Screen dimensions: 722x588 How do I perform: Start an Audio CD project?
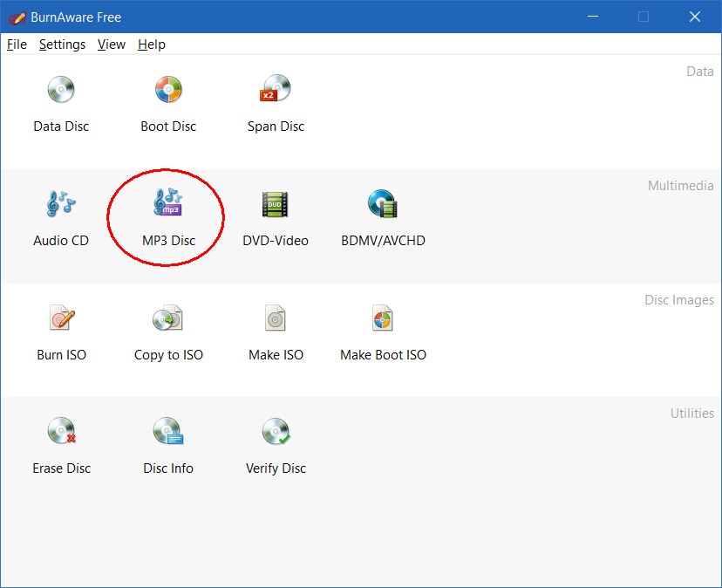pyautogui.click(x=61, y=218)
